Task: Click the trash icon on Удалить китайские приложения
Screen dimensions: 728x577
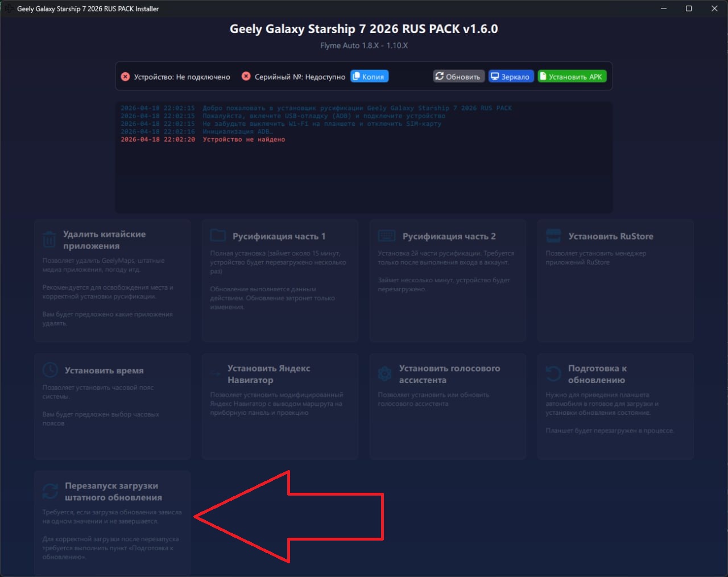Action: click(49, 240)
